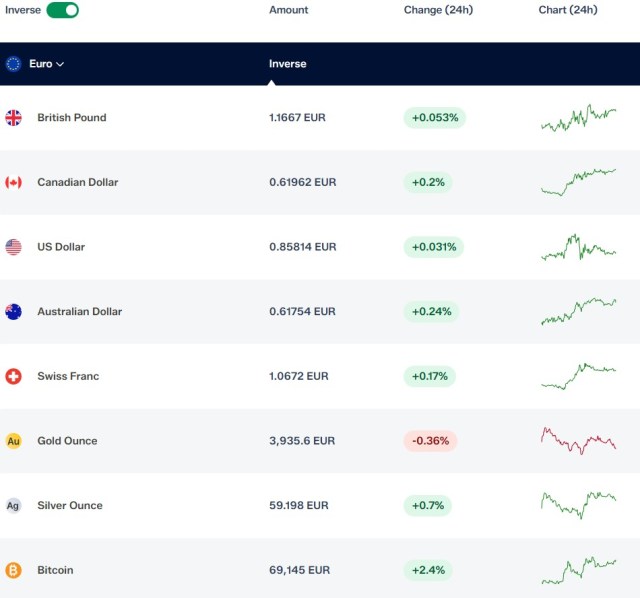The width and height of the screenshot is (640, 598).
Task: Click the US Dollar flag icon
Action: click(13, 247)
